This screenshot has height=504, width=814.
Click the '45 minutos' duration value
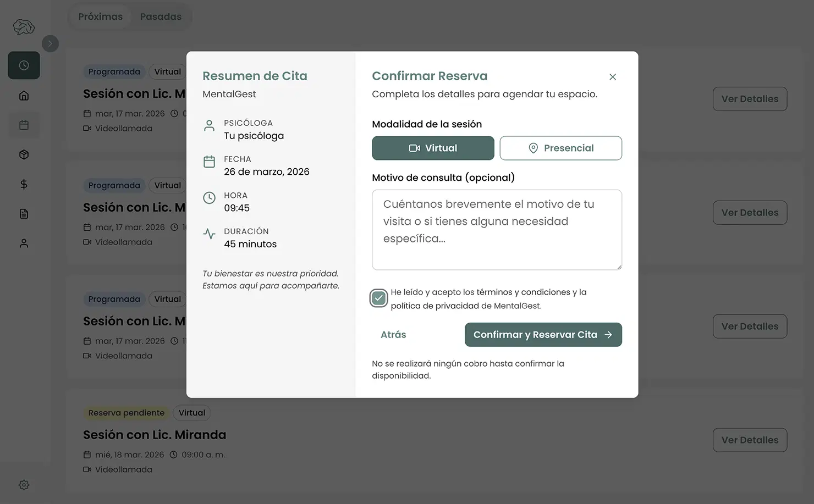tap(250, 244)
